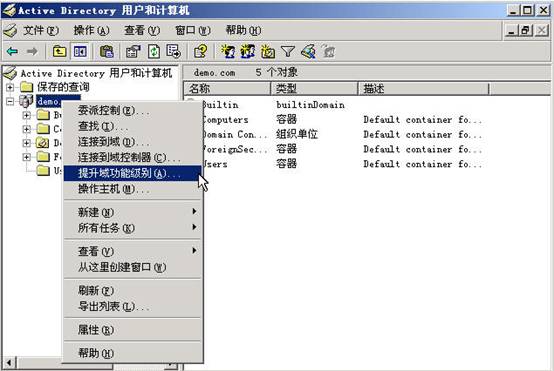Click the funnel Filter options icon

pyautogui.click(x=288, y=52)
